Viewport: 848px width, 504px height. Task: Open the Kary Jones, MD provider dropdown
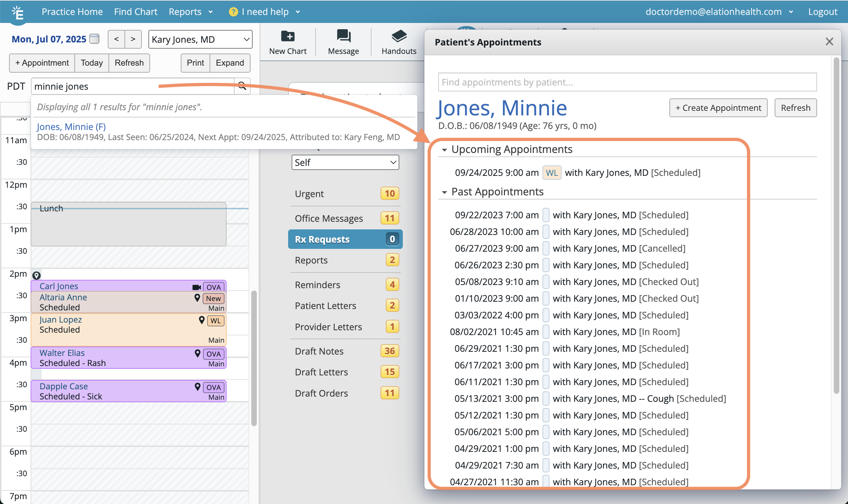[200, 39]
